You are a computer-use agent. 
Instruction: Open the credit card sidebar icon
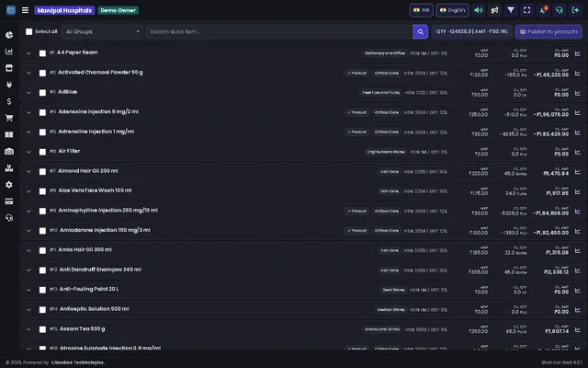click(x=9, y=201)
